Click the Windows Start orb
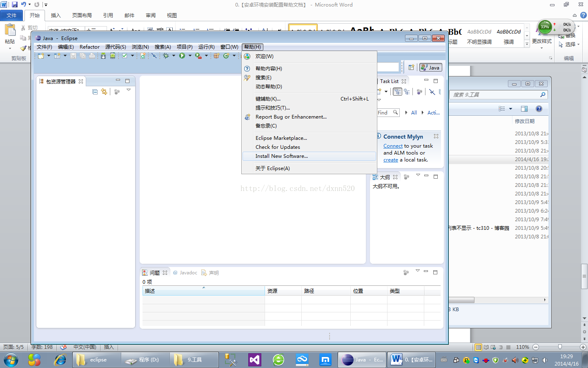This screenshot has width=588, height=368. pos(11,360)
